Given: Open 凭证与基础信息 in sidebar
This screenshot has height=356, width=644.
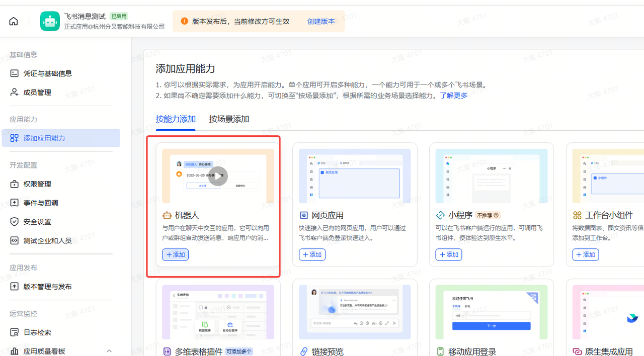Looking at the screenshot, I should 47,73.
